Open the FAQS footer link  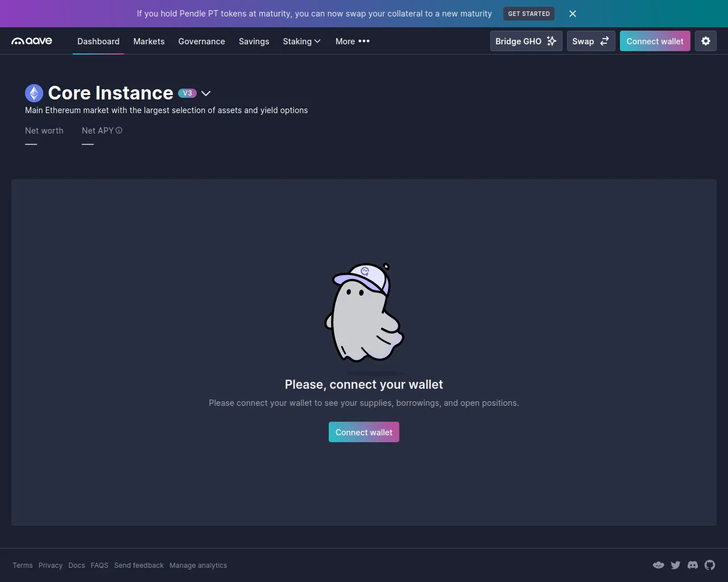tap(100, 566)
